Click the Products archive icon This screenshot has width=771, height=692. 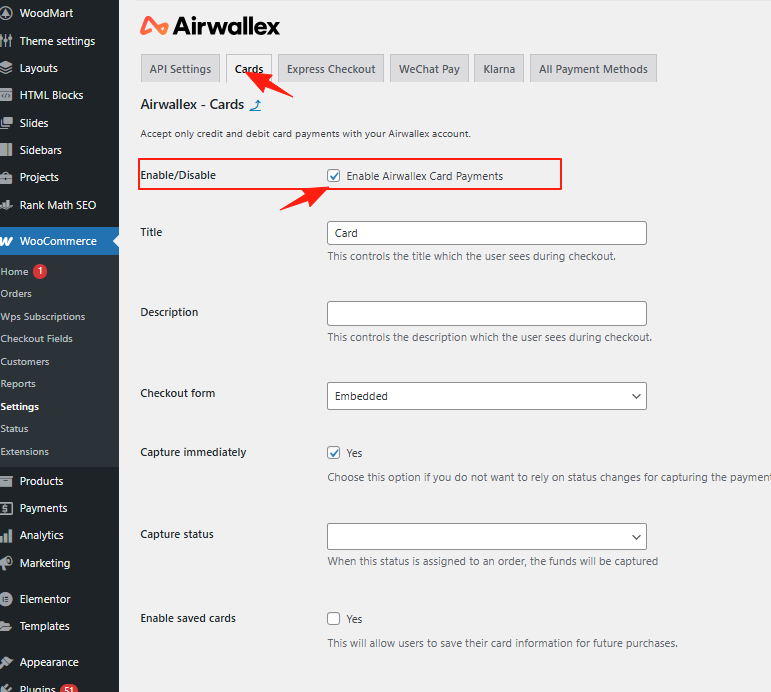click(5, 481)
